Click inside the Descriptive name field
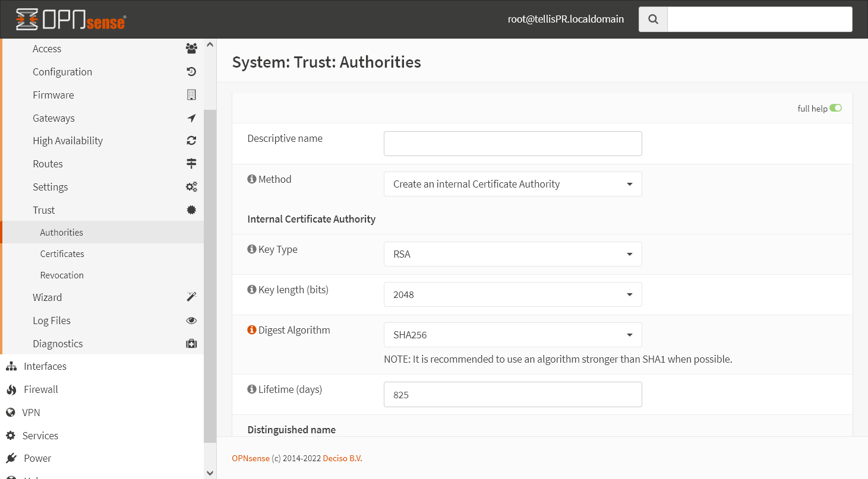 512,144
